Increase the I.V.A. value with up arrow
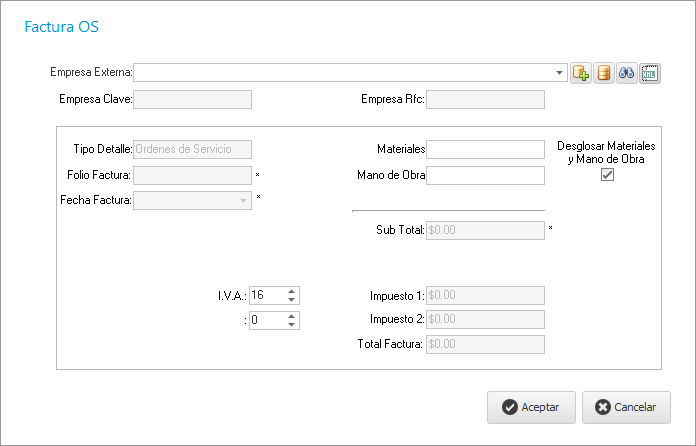696x446 pixels. [291, 291]
